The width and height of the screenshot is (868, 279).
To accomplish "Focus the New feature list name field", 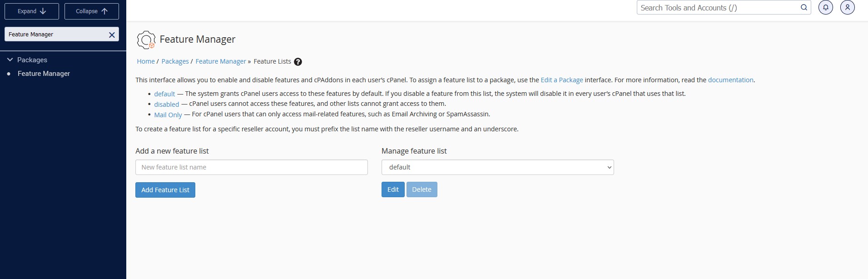I will point(251,167).
